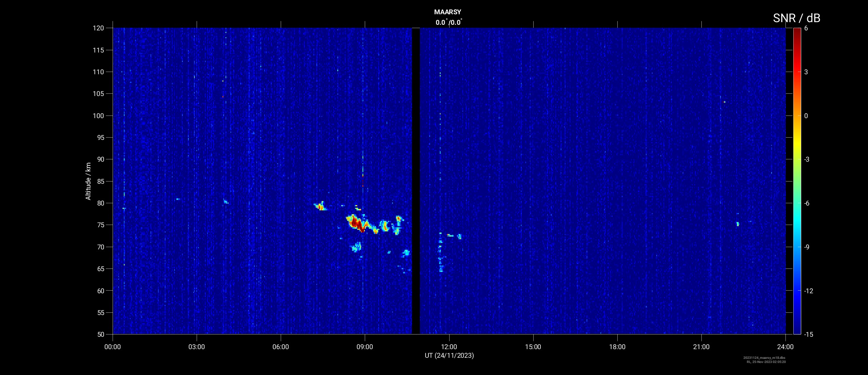
Task: Click the 120 altitude tick label
Action: (98, 28)
